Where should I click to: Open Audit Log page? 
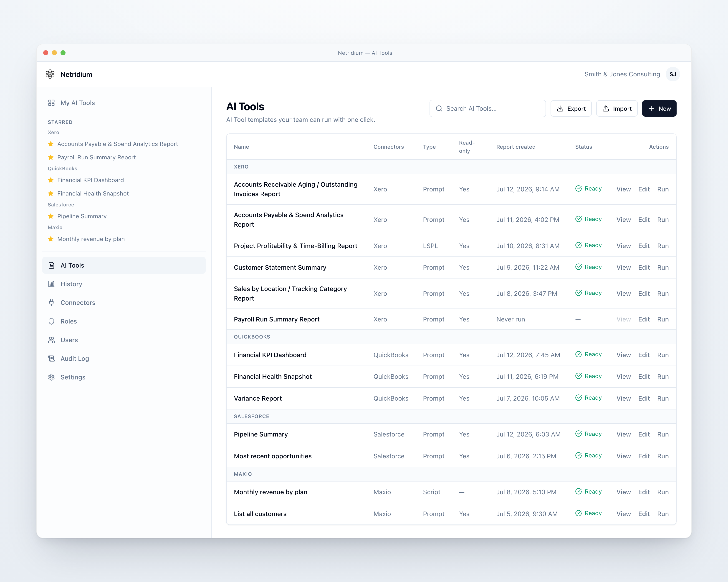tap(124, 359)
